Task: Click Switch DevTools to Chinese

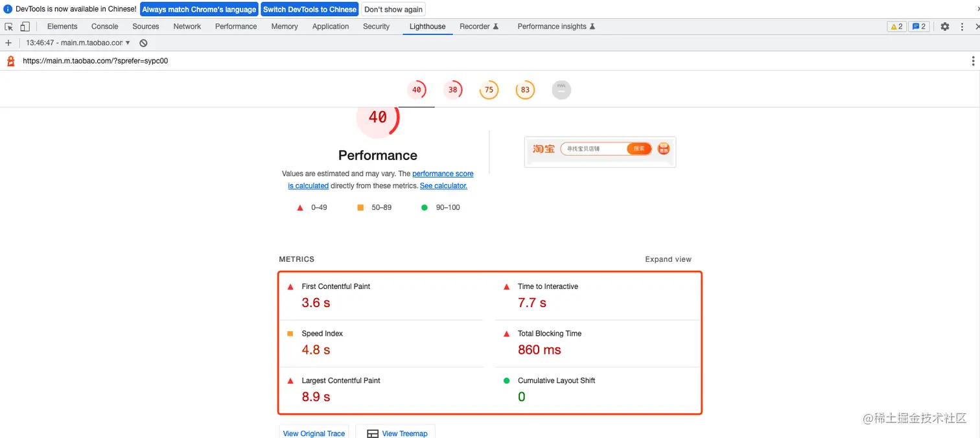Action: pos(310,9)
